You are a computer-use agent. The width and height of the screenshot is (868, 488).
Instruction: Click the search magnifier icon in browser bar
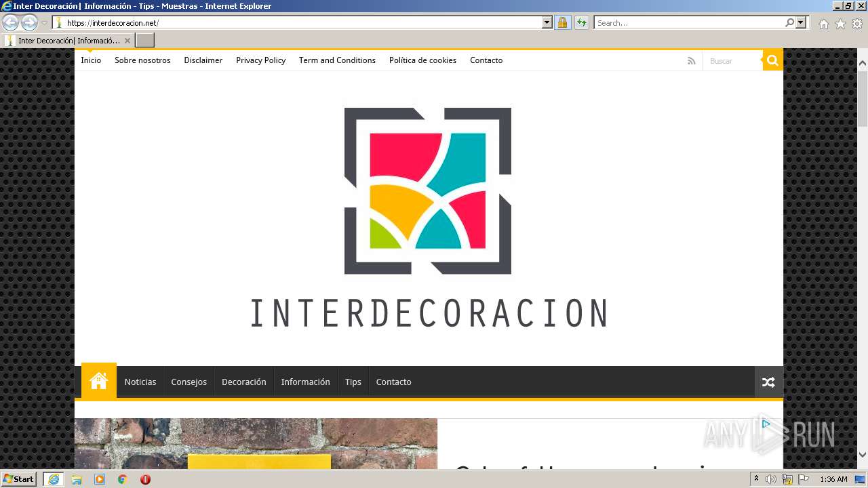tap(789, 22)
